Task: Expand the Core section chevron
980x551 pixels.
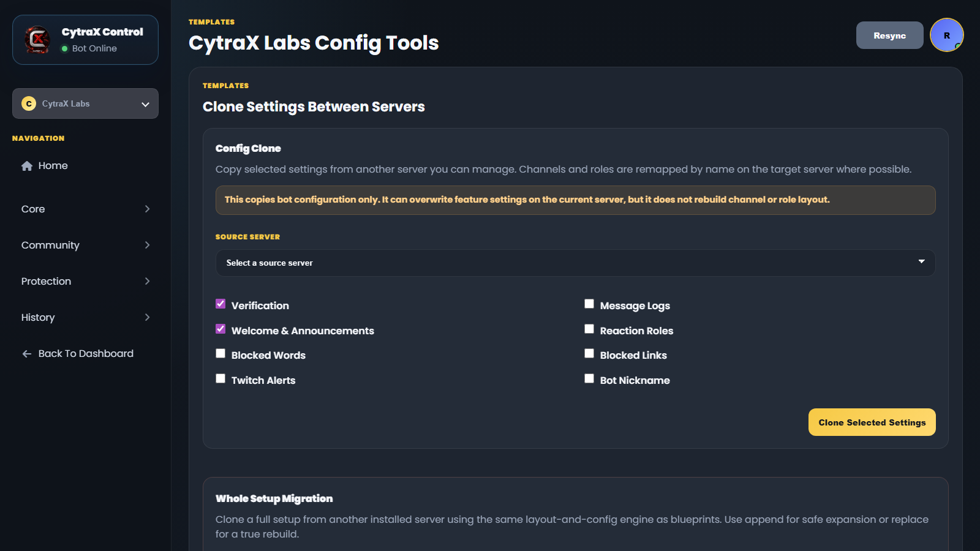Action: coord(147,209)
